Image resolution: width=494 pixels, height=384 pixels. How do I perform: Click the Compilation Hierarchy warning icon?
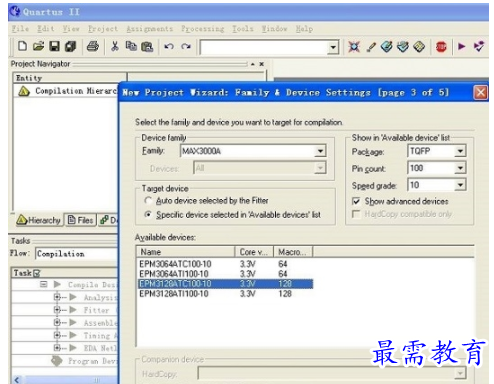click(x=24, y=91)
